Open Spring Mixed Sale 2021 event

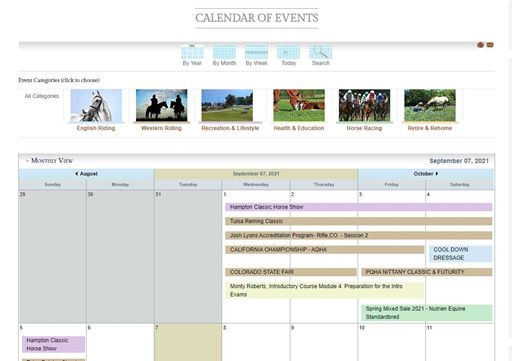(427, 313)
